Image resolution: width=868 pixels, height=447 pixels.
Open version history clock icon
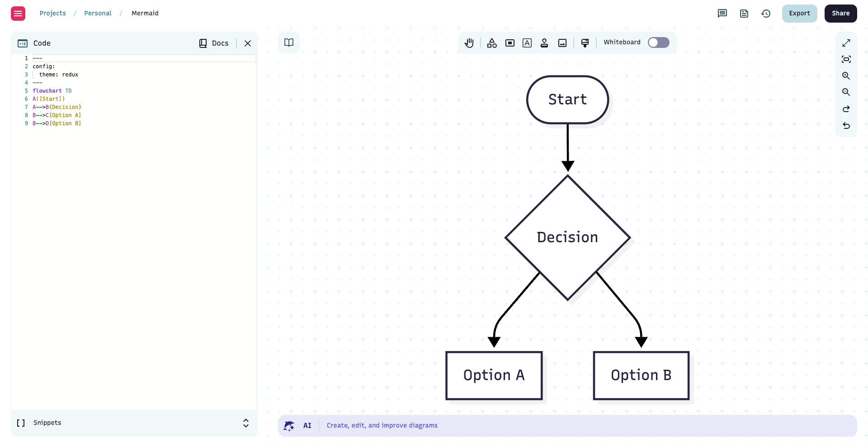[x=766, y=14]
